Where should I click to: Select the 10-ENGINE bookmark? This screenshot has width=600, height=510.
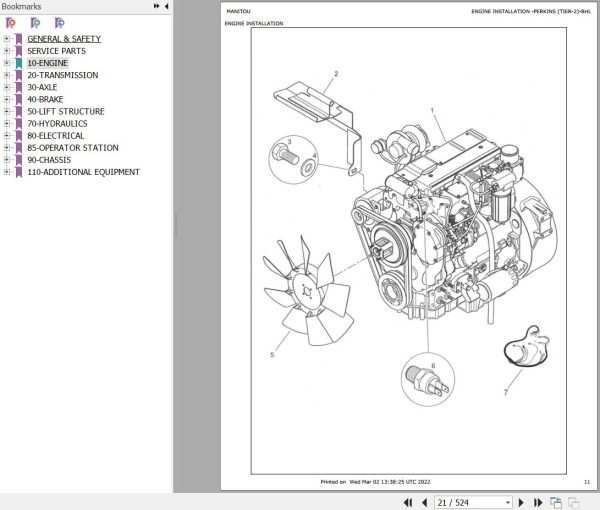coord(47,63)
